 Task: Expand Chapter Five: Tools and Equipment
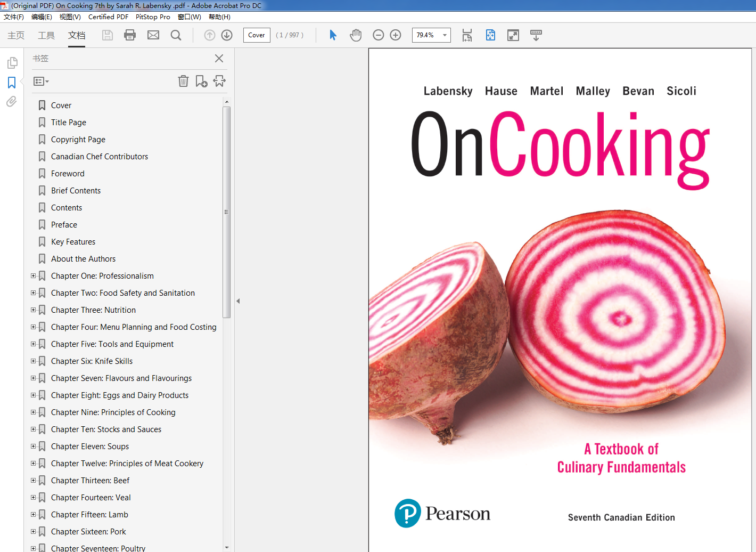[x=34, y=344]
